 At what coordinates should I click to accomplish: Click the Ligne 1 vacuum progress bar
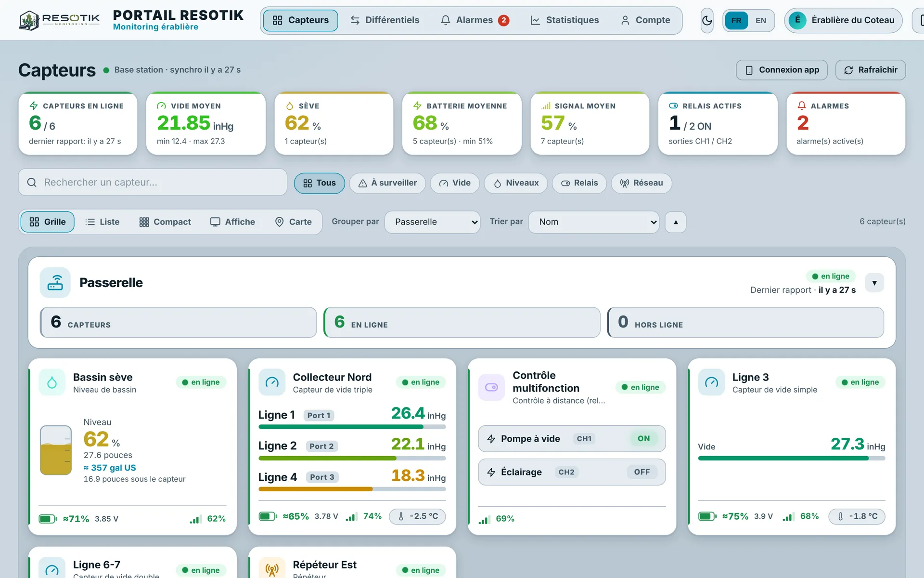click(x=352, y=427)
